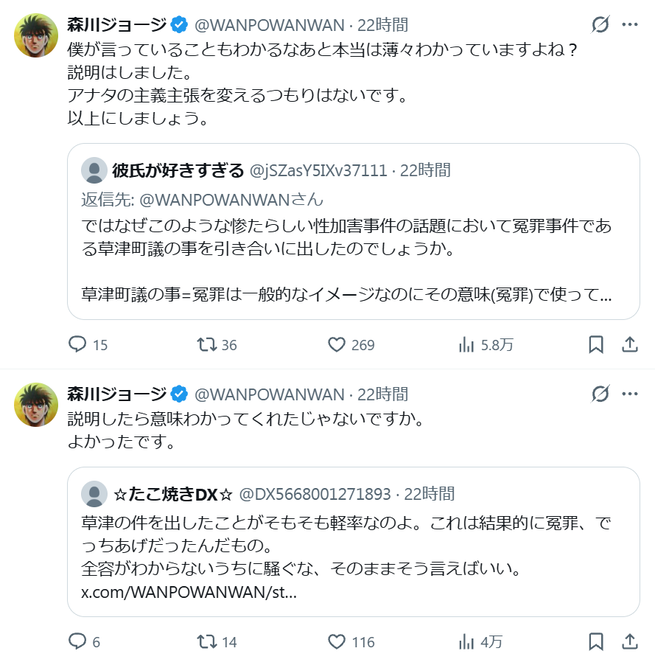
Task: Share the second tweet
Action: [x=630, y=641]
